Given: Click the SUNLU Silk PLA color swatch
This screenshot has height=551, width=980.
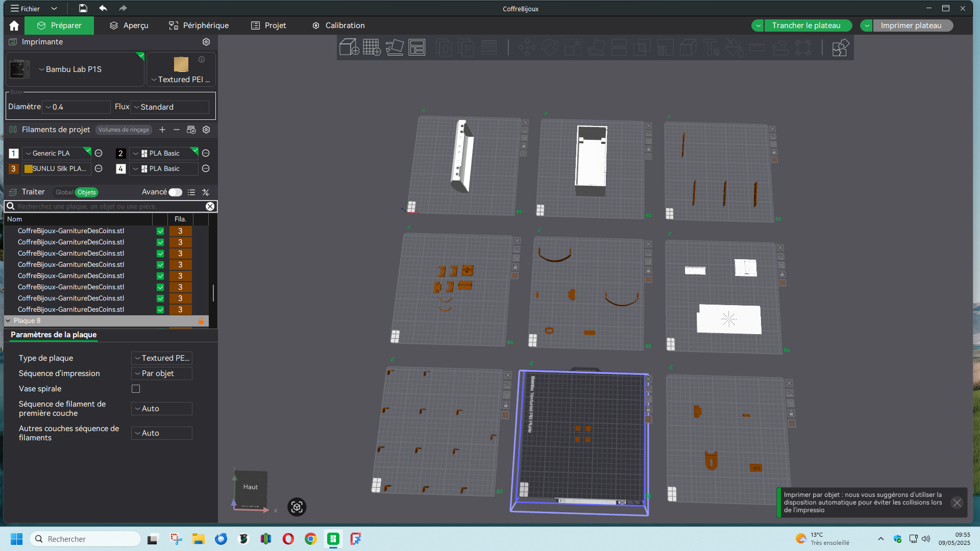Looking at the screenshot, I should (29, 169).
